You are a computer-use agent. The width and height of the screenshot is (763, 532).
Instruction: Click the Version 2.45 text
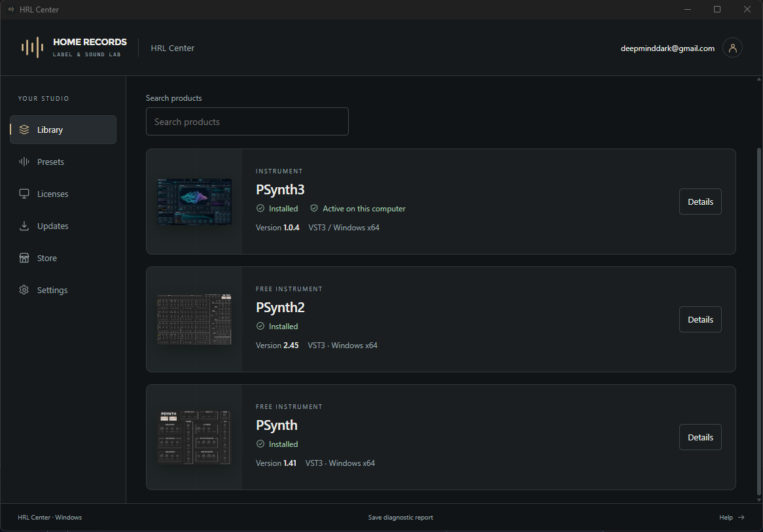277,345
